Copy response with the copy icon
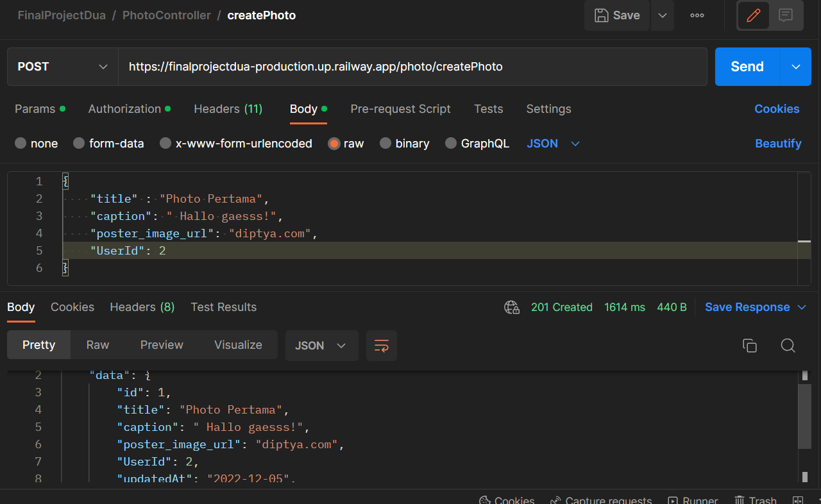Screen dimensions: 821x504 [750, 346]
